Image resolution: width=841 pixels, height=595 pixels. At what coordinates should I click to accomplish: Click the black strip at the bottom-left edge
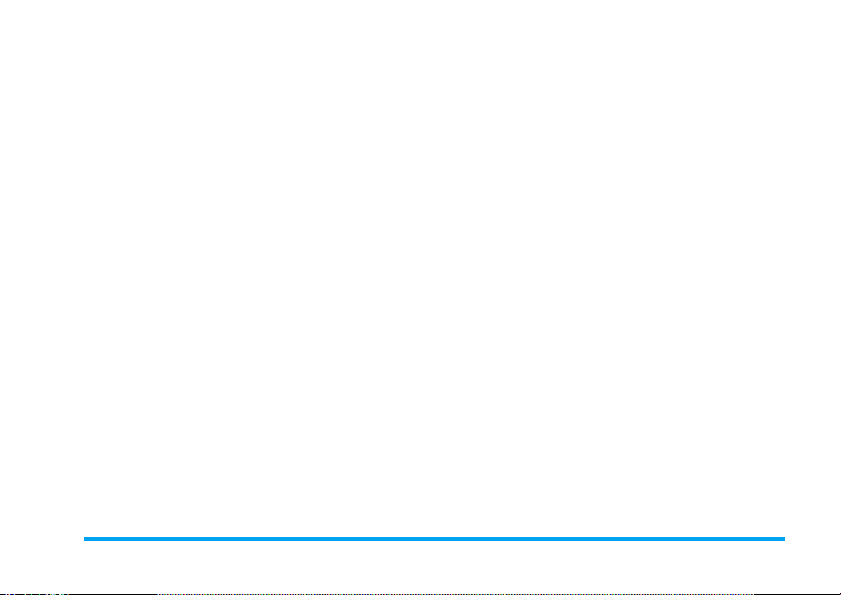[x=78, y=594]
